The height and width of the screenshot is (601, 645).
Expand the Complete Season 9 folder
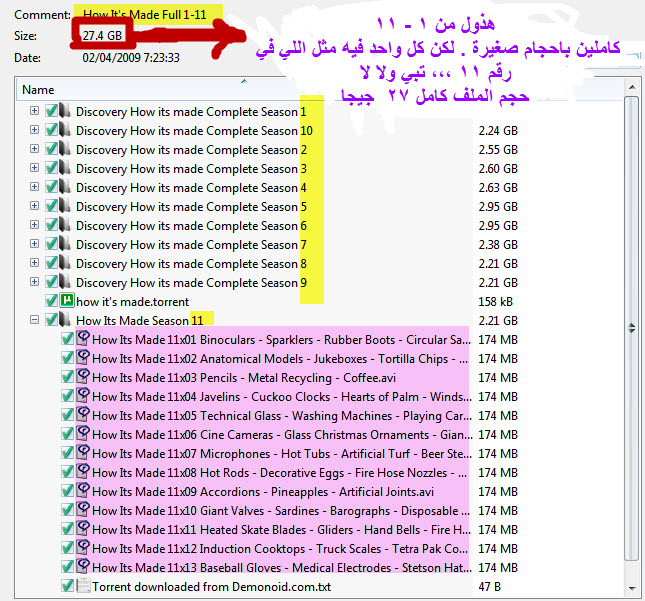35,281
